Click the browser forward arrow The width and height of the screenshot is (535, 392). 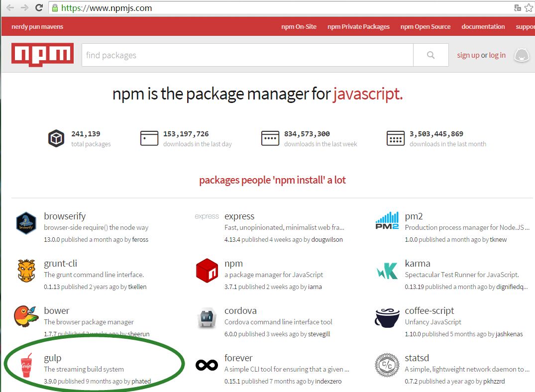point(24,7)
